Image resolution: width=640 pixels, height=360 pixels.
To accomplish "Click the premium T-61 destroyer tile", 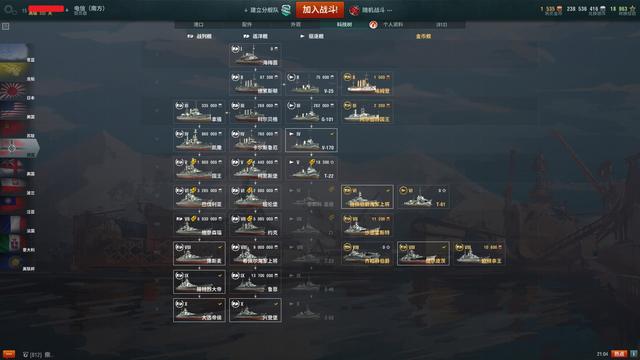I will click(x=423, y=197).
